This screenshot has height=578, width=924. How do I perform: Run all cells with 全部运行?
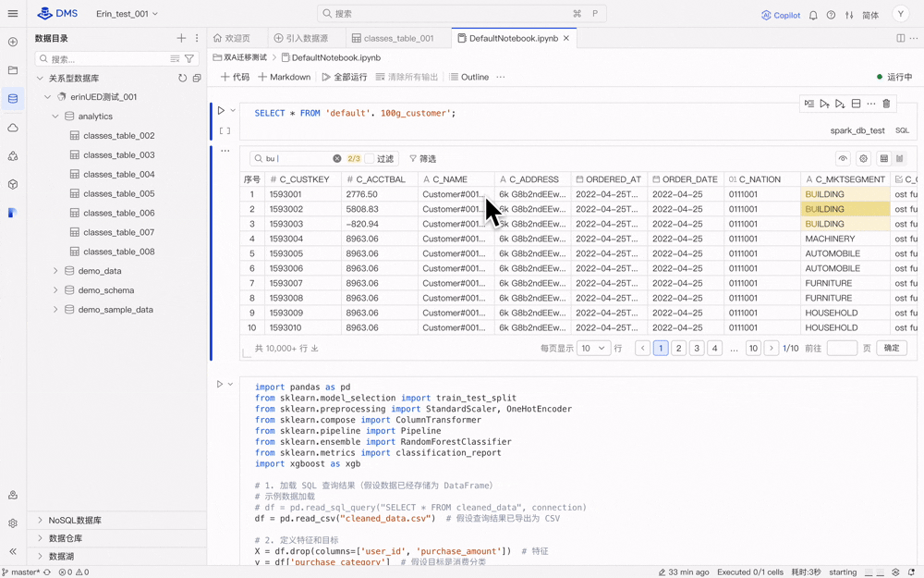pyautogui.click(x=344, y=77)
